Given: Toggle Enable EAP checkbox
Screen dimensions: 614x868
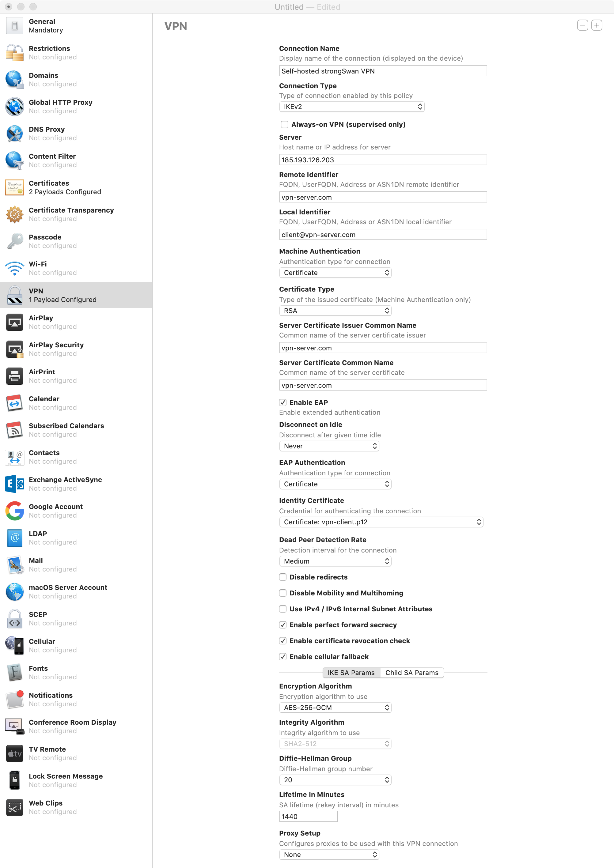Looking at the screenshot, I should [x=284, y=402].
